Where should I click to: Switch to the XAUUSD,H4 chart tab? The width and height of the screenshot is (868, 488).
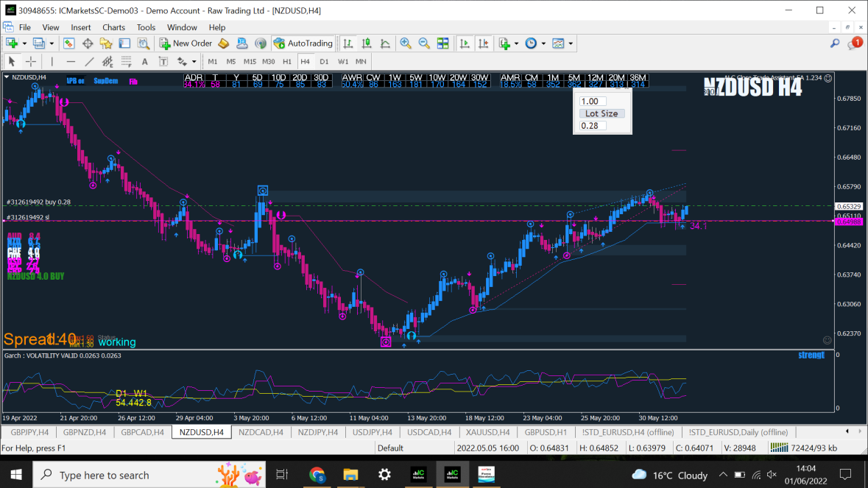tap(487, 432)
